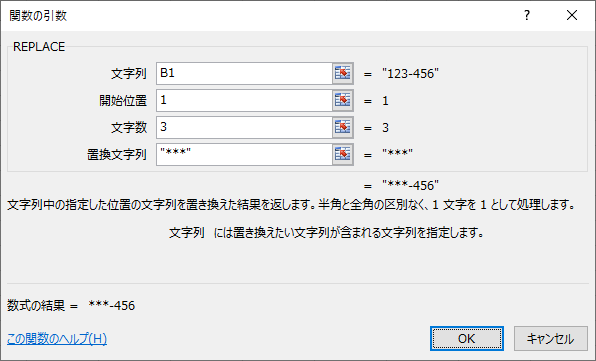Image resolution: width=596 pixels, height=361 pixels.
Task: Select the 文字数 input box with 3
Action: coord(244,127)
